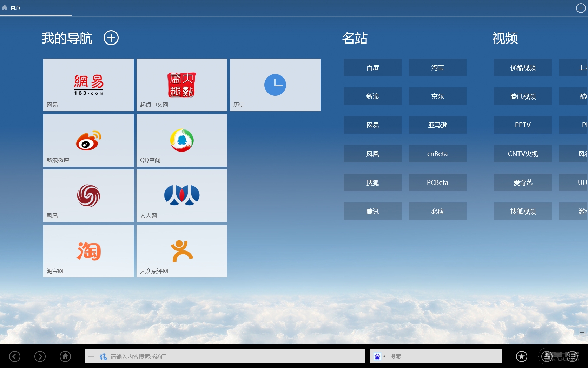Add a site with the plus beside 我的导航
588x368 pixels.
(111, 38)
